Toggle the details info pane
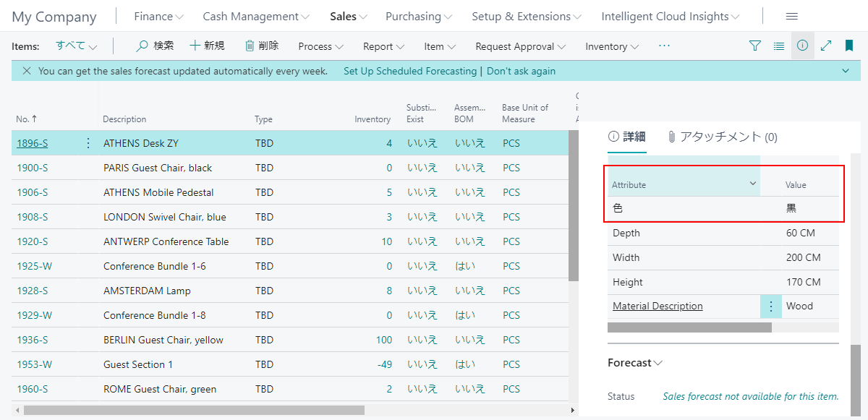 (802, 45)
